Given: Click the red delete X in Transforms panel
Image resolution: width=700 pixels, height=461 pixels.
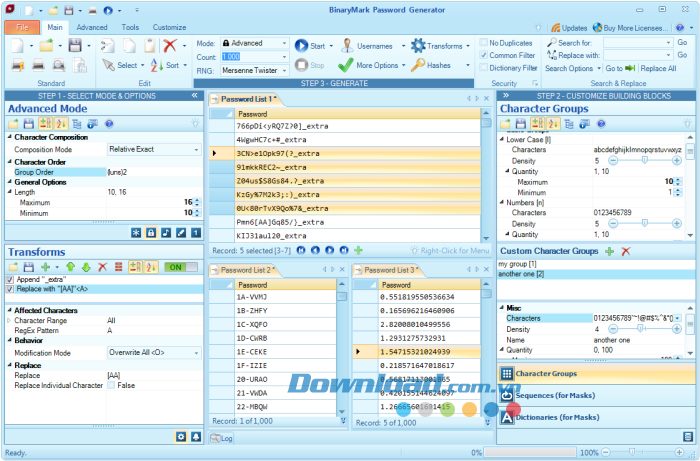Looking at the screenshot, I should 103,267.
